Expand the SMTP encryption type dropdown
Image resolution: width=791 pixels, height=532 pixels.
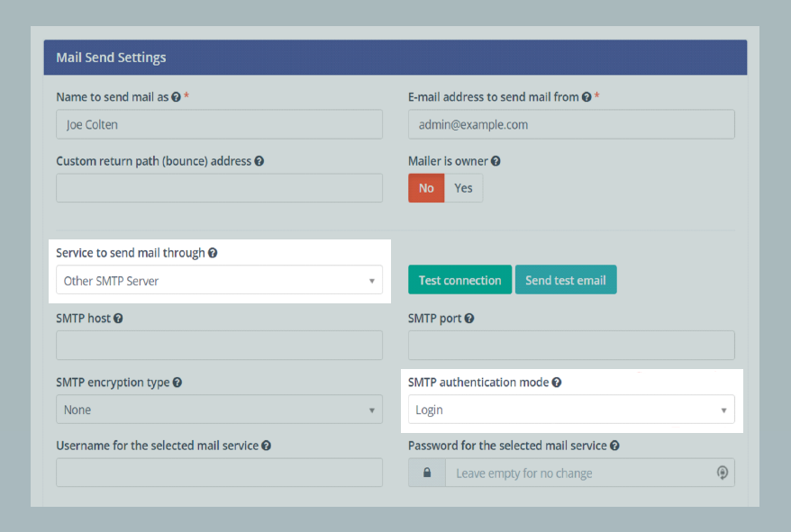click(219, 410)
